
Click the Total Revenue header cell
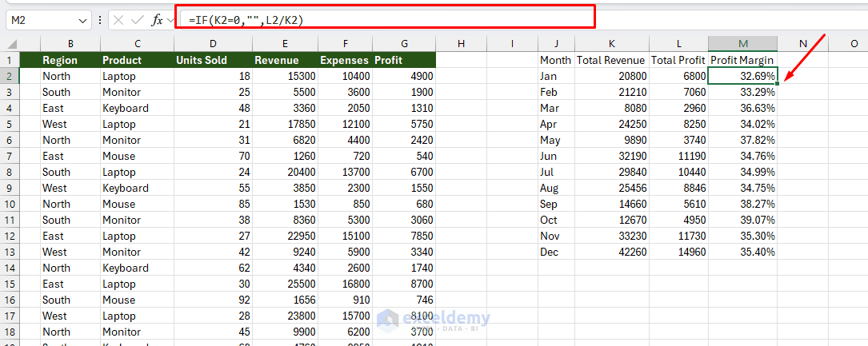point(612,60)
